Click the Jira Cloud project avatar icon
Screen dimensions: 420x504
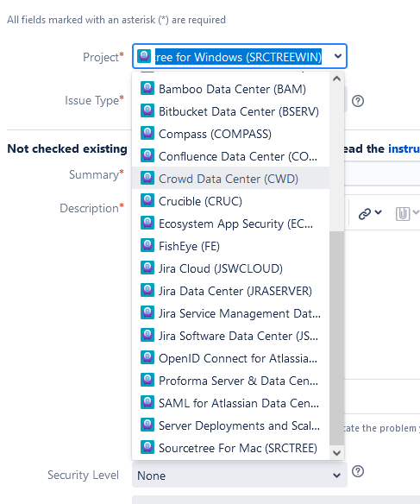tap(147, 268)
